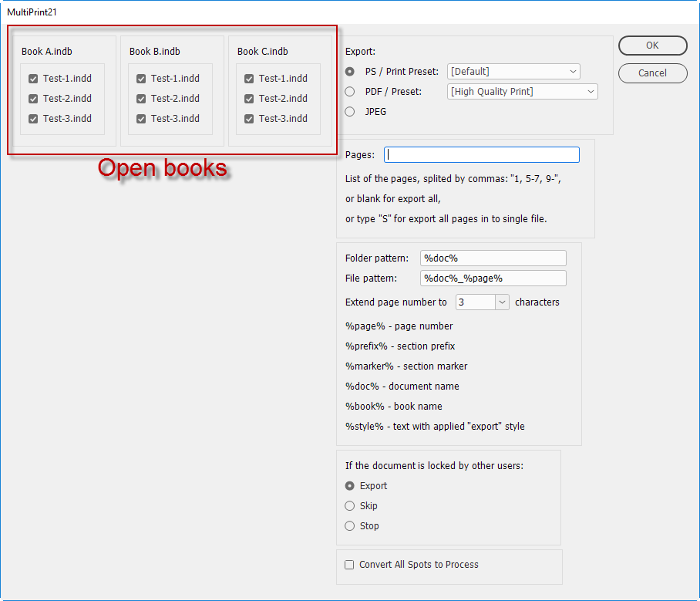This screenshot has width=700, height=601.
Task: Open the [High Quality Print] PDF preset dropdown
Action: 523,92
